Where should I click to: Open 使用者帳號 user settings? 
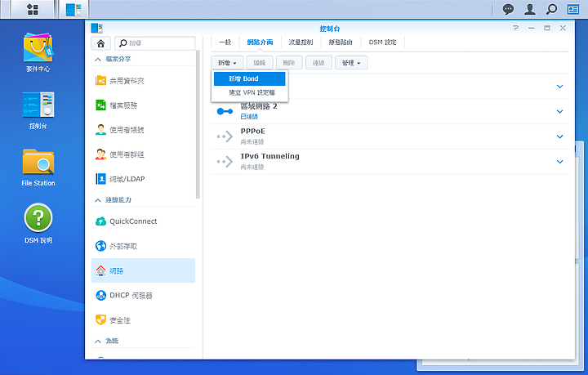143,130
